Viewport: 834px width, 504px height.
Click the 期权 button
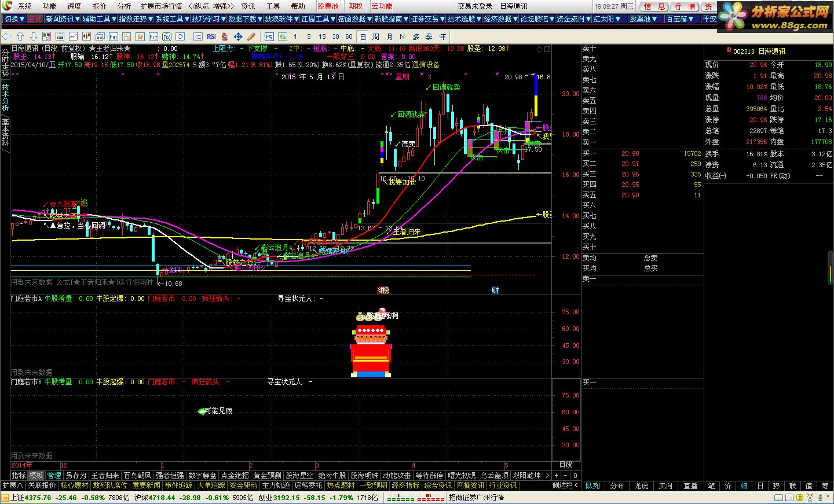356,6
